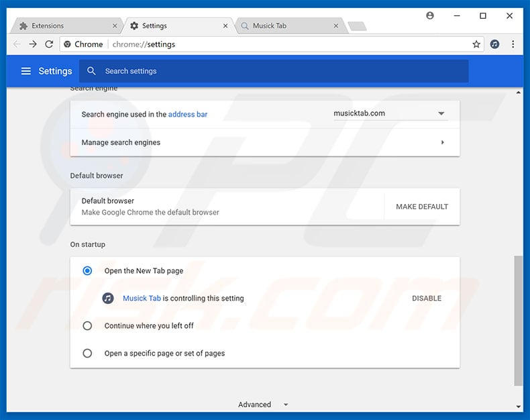Viewport: 530px width, 420px height.
Task: Click the Settings title in the blue header
Action: tap(55, 71)
